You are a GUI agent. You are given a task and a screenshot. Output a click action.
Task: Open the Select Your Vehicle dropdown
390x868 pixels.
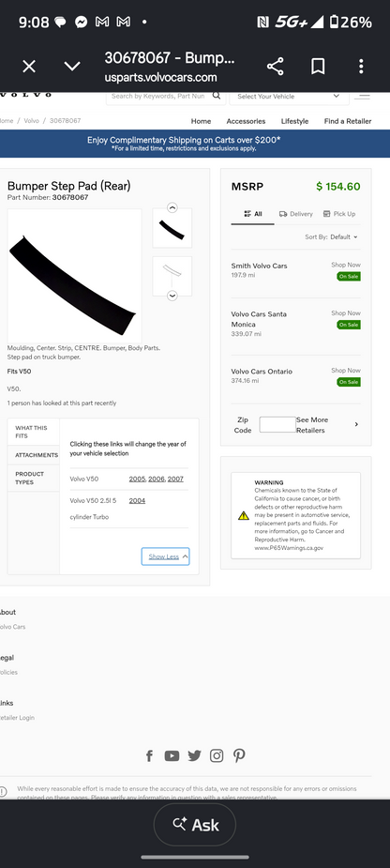click(x=289, y=97)
